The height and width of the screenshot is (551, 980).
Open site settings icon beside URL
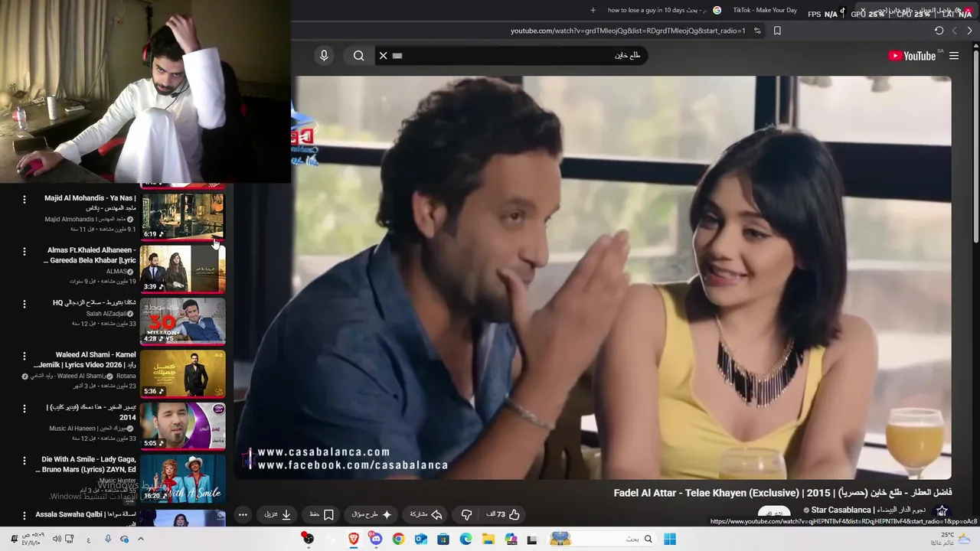point(757,31)
